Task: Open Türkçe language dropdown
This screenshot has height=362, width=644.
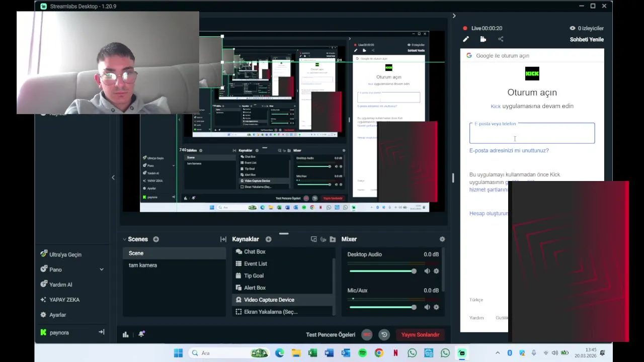Action: [476, 300]
